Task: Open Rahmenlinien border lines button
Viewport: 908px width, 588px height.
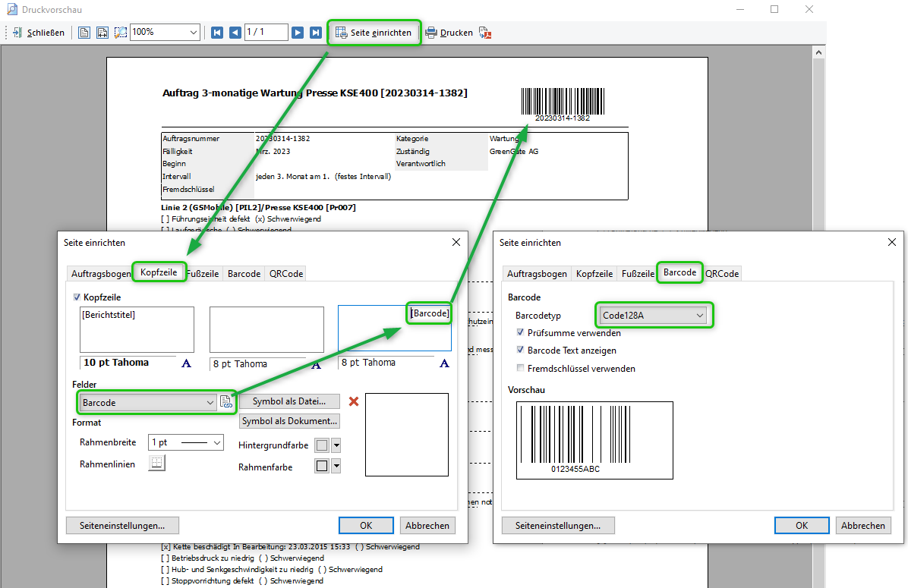Action: coord(156,463)
